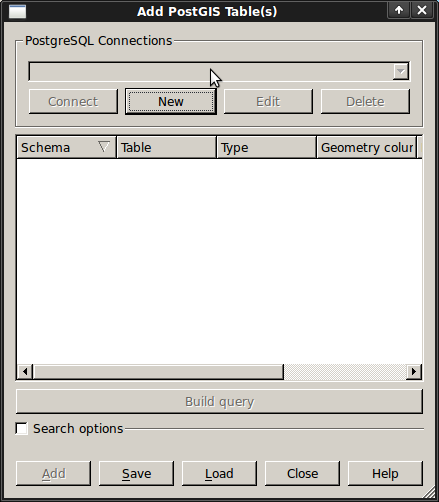Close the dialog with the Close button
439x502 pixels.
(302, 473)
